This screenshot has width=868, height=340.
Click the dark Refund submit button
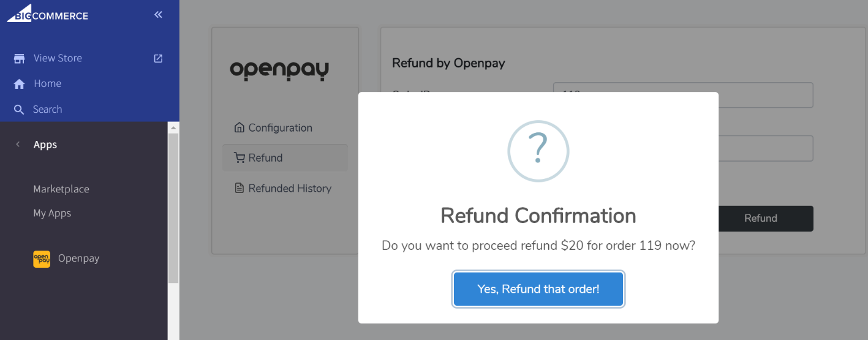click(760, 219)
